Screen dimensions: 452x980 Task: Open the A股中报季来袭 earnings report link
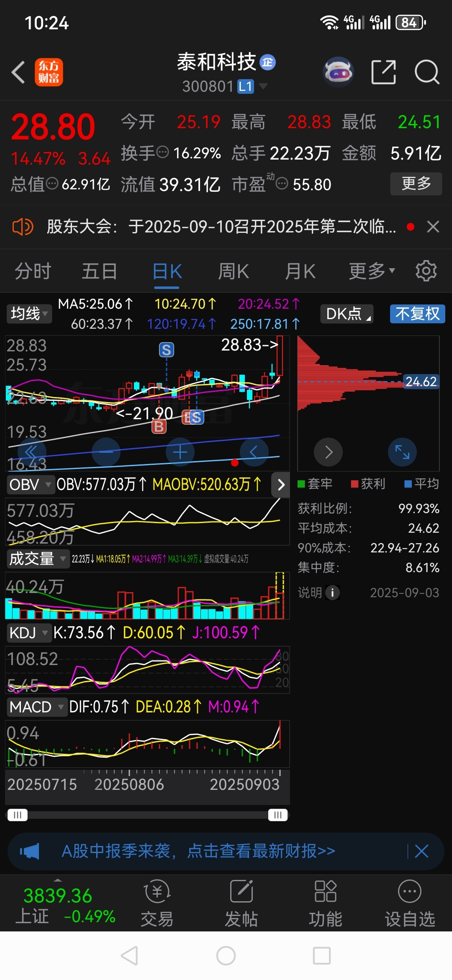[198, 851]
